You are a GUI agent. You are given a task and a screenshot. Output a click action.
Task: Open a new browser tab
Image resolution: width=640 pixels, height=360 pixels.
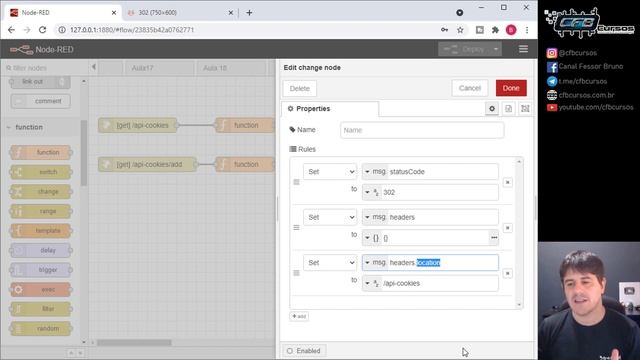pyautogui.click(x=249, y=13)
